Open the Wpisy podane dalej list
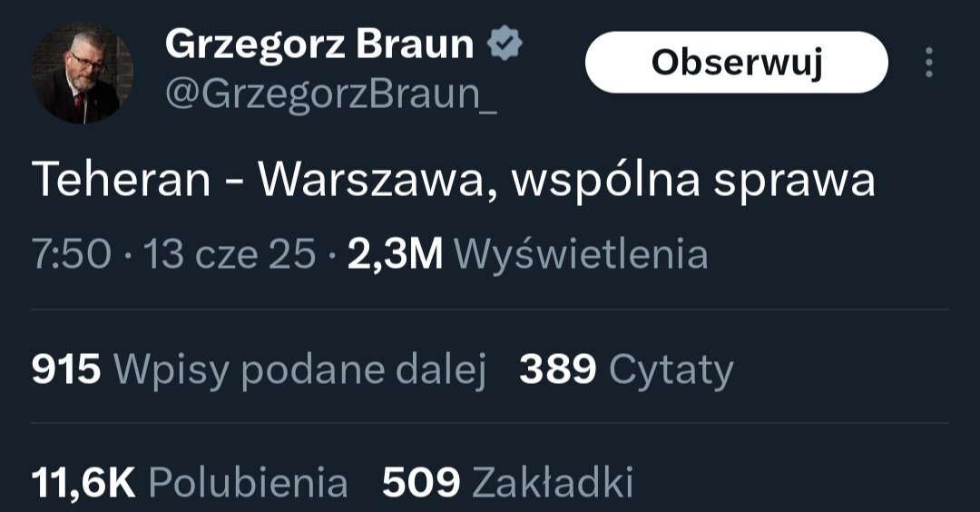 [300, 370]
